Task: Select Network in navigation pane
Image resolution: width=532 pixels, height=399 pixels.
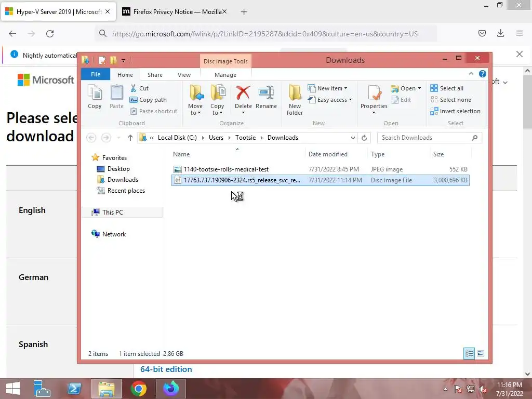Action: pos(114,234)
